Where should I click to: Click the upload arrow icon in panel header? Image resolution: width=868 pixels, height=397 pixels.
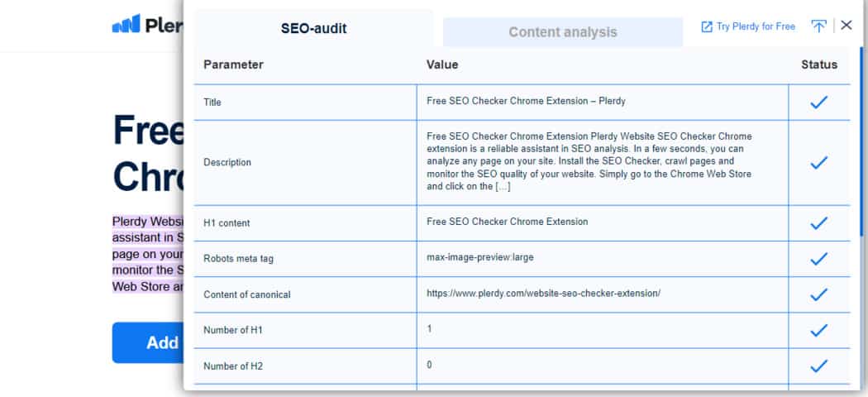pos(818,26)
